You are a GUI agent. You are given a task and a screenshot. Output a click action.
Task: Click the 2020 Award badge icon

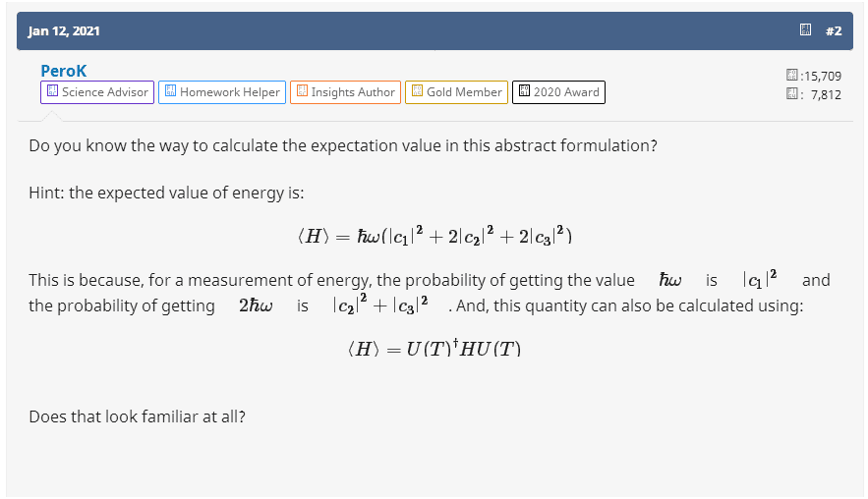pyautogui.click(x=524, y=92)
